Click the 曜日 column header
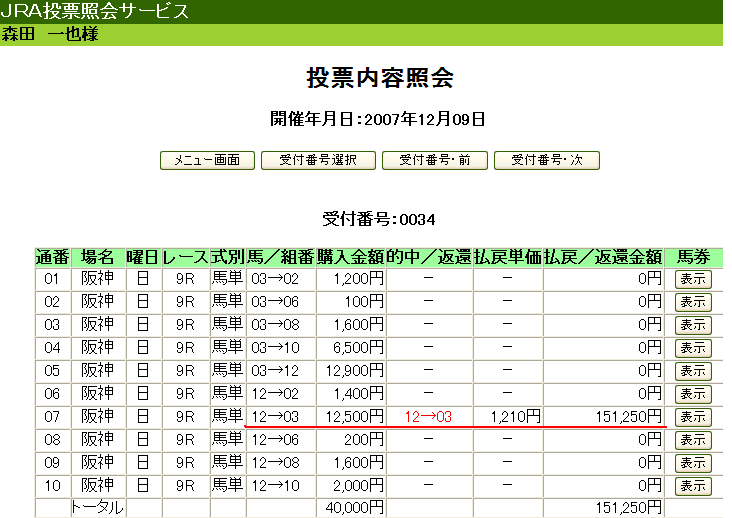Viewport: 732px width, 518px height. (x=143, y=258)
